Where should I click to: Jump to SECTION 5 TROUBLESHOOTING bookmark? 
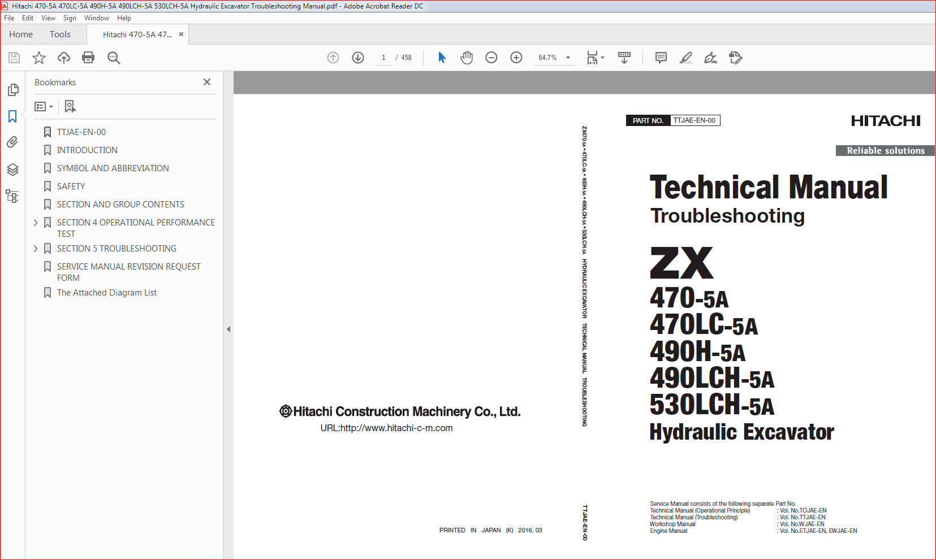pos(117,249)
